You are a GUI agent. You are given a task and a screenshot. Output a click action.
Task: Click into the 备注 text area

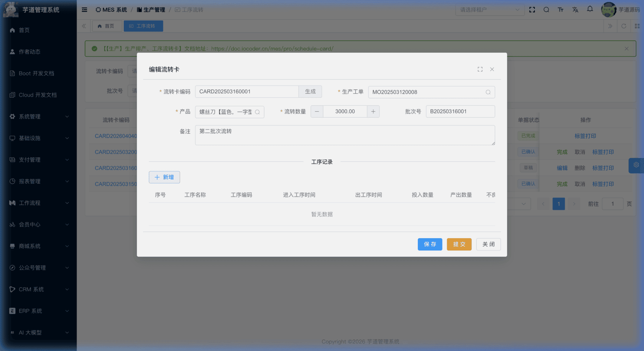pyautogui.click(x=345, y=135)
